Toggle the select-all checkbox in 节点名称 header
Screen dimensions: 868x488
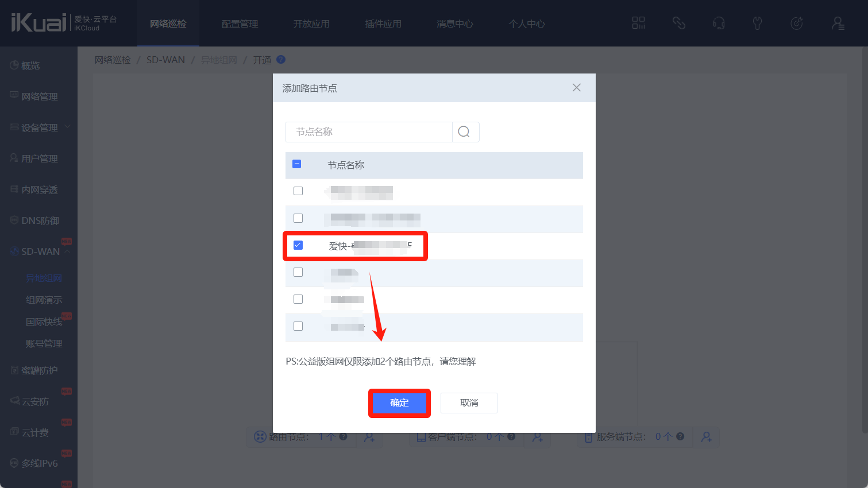click(297, 164)
